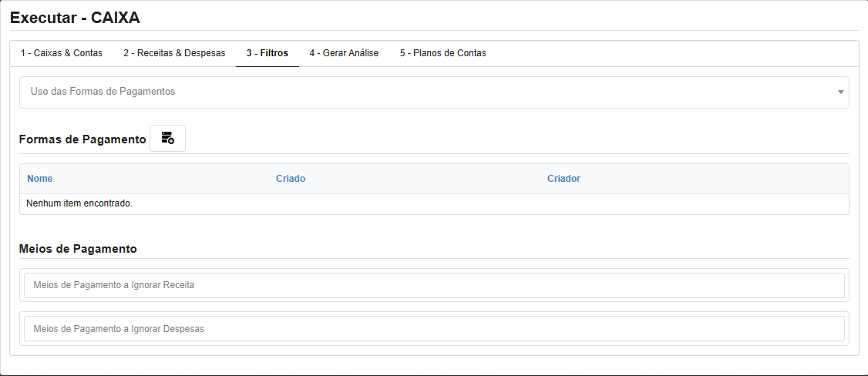
Task: Open the 5 - Planos de Contas tab
Action: 442,53
